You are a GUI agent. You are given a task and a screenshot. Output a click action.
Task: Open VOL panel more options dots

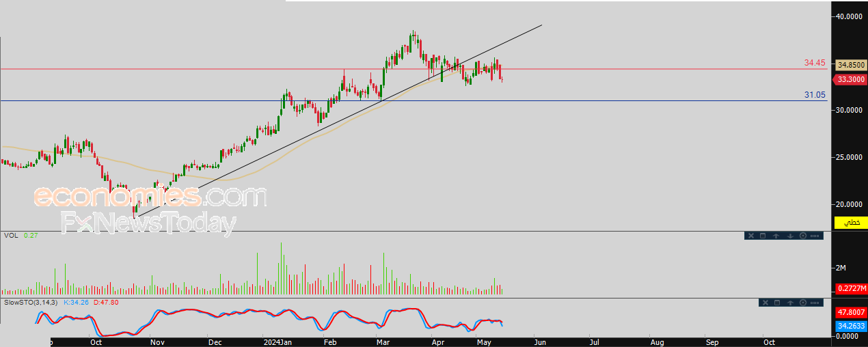[815, 236]
